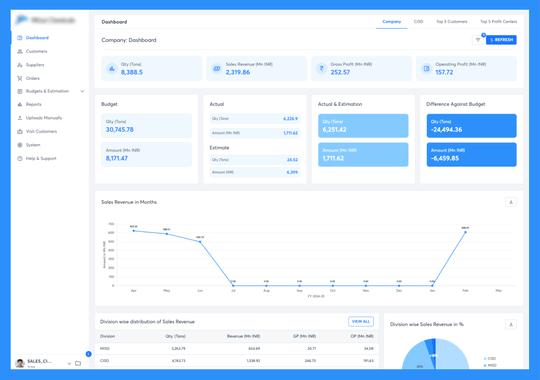Click the filter funnel icon

tap(478, 40)
